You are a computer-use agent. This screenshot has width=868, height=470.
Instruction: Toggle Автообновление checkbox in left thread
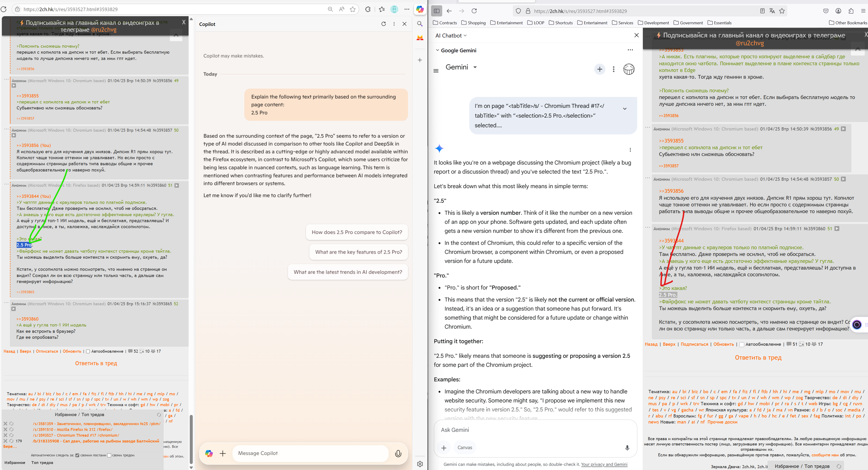click(88, 352)
